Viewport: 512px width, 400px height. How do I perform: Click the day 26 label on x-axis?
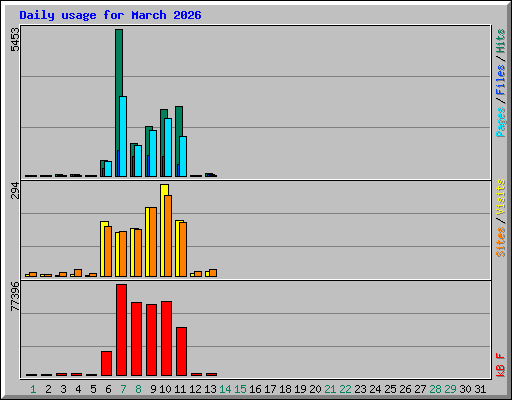405,389
